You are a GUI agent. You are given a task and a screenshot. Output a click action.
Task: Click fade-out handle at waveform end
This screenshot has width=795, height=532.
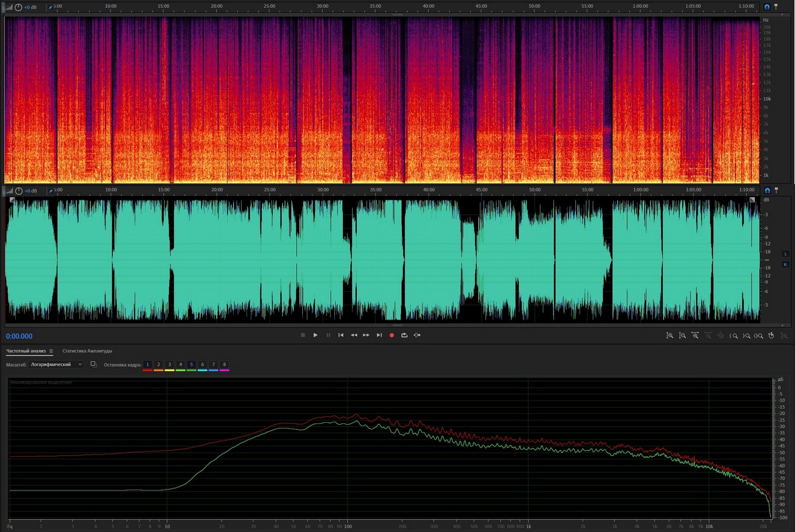(753, 200)
